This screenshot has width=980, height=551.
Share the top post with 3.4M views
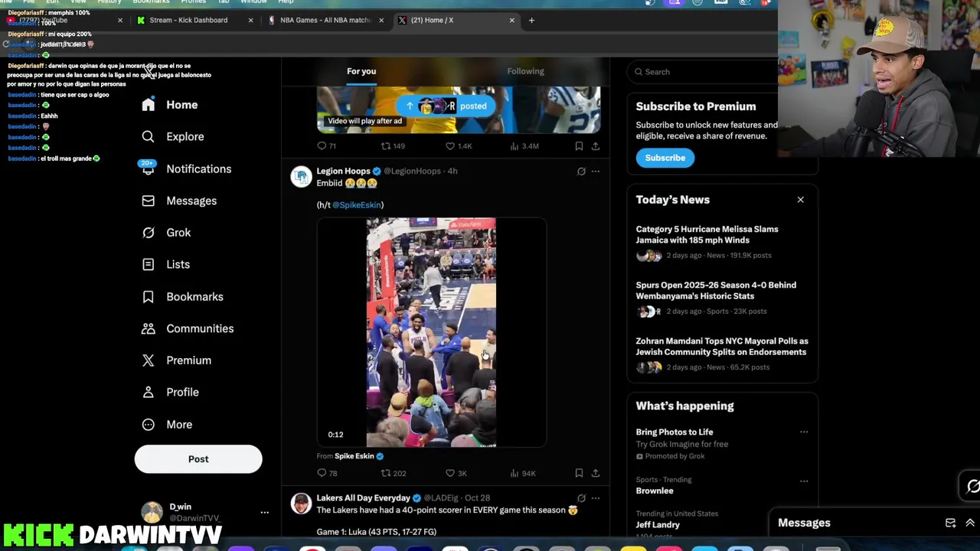tap(595, 146)
